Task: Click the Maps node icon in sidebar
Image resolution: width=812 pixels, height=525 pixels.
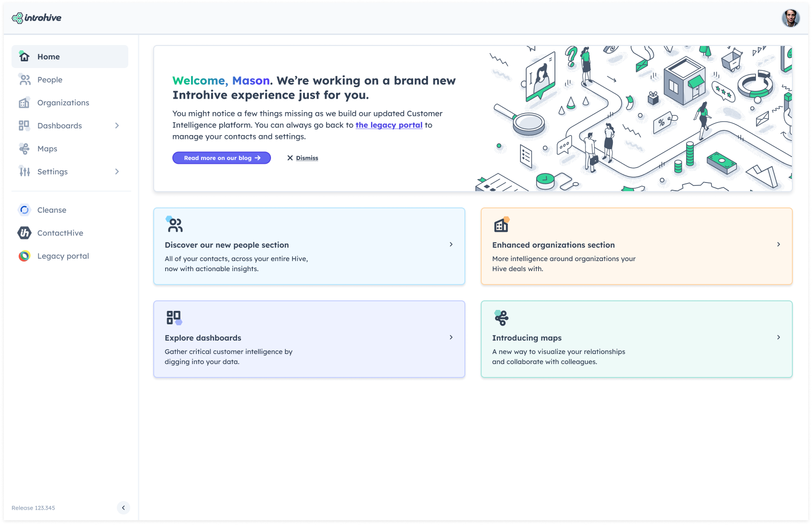Action: pyautogui.click(x=24, y=148)
